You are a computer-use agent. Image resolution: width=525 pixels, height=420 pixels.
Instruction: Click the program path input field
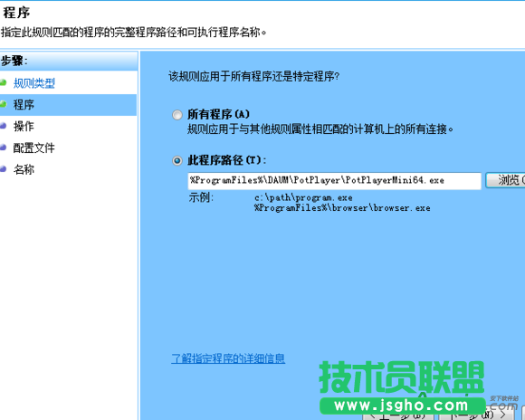click(x=335, y=181)
